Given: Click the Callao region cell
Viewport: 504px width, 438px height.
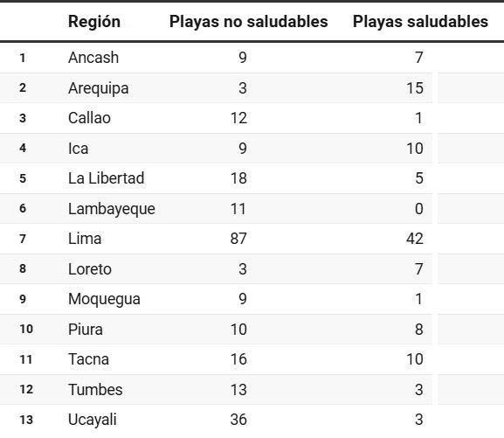Looking at the screenshot, I should [89, 118].
